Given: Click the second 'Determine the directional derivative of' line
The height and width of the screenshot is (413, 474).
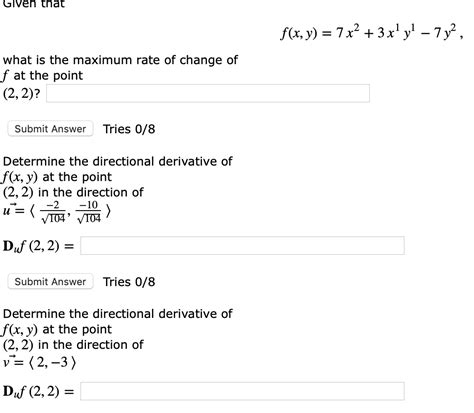Looking at the screenshot, I should 118,314.
